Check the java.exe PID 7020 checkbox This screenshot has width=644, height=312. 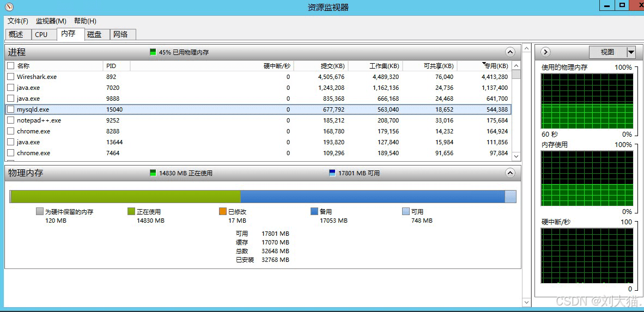11,88
